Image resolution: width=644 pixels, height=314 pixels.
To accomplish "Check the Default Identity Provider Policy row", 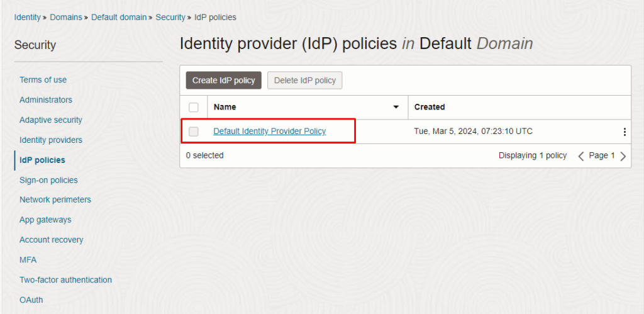I will click(x=194, y=132).
